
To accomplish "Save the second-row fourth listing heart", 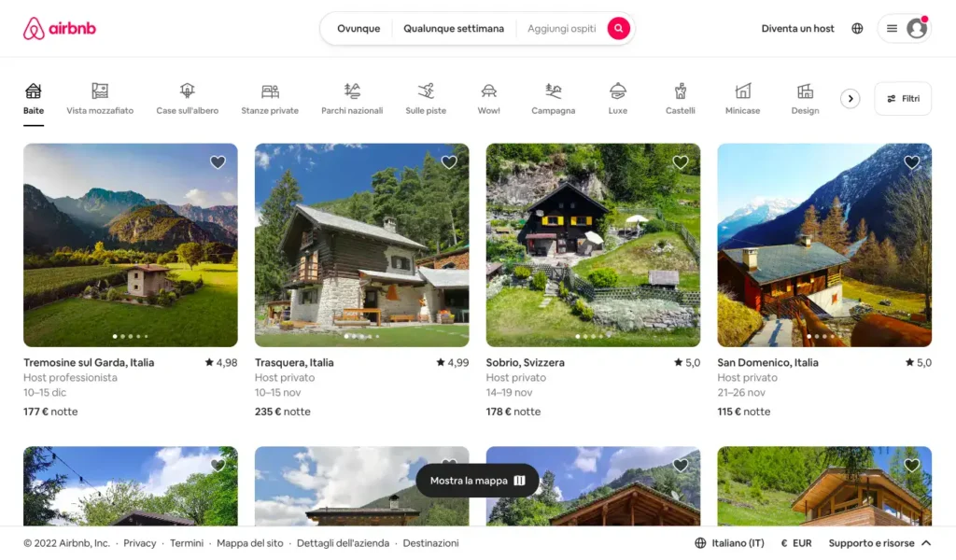I will click(x=911, y=466).
